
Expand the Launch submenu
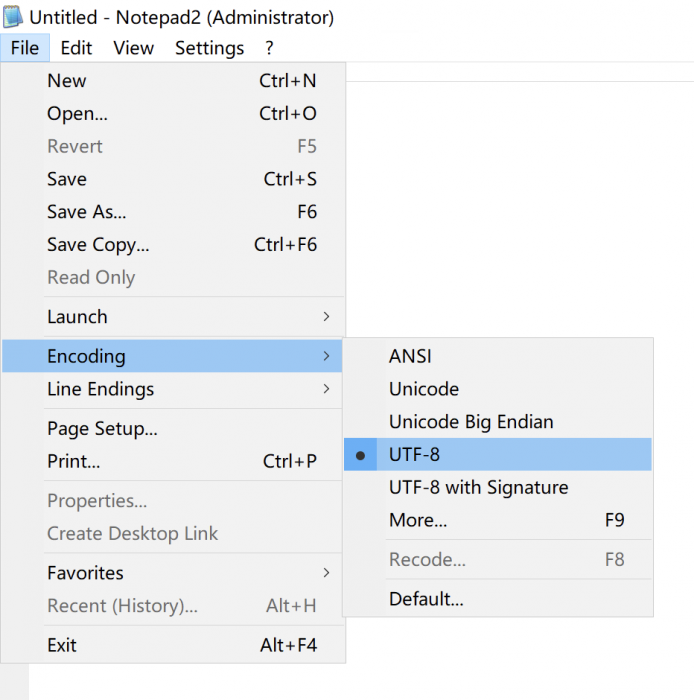coord(173,317)
